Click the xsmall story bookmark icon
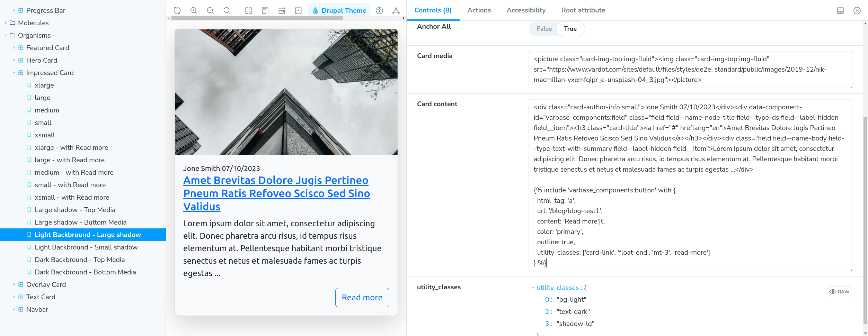This screenshot has height=336, width=868. (x=29, y=135)
